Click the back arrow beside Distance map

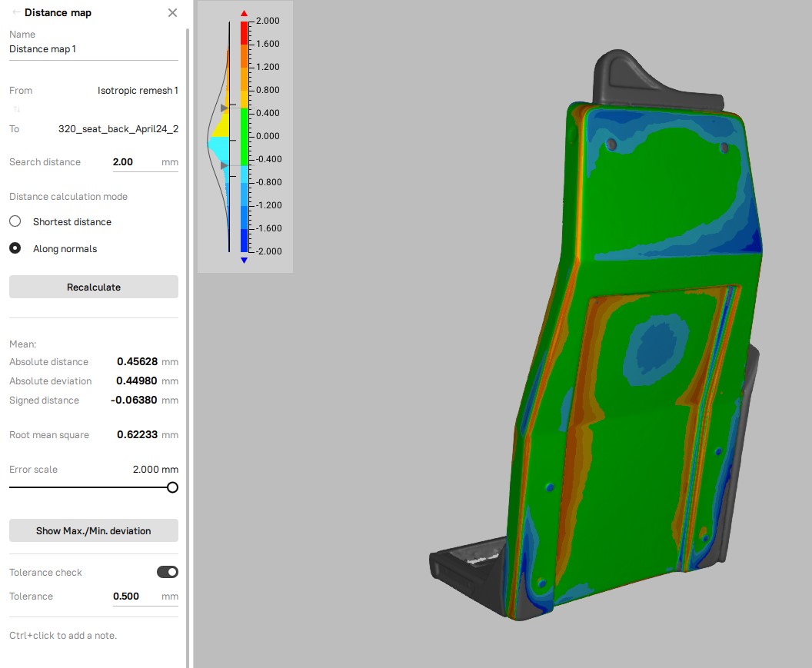click(16, 12)
